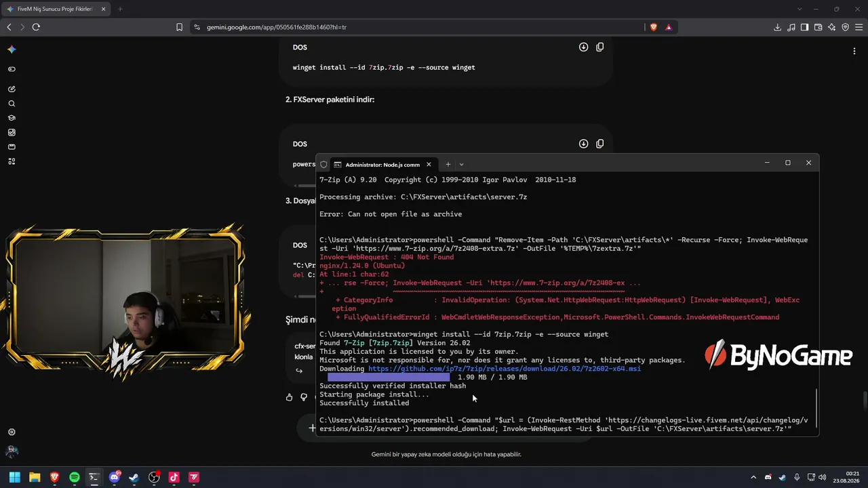
Task: Click the terminal window vertical scrollbar
Action: click(x=816, y=407)
